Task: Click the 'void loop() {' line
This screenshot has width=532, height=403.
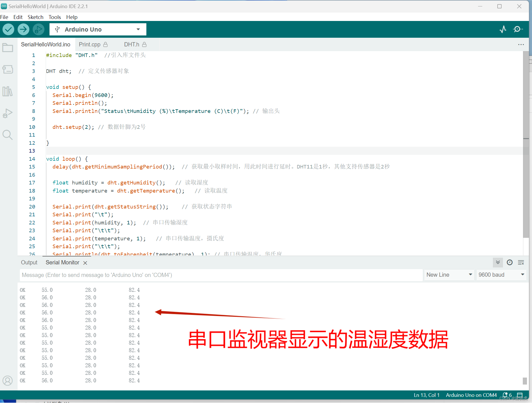Action: 67,159
